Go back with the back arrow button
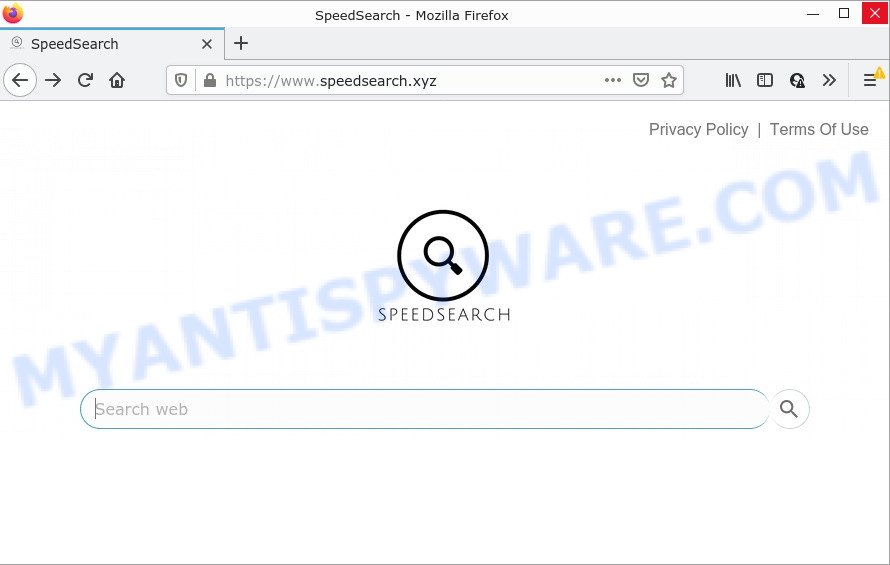This screenshot has width=890, height=565. (x=20, y=80)
